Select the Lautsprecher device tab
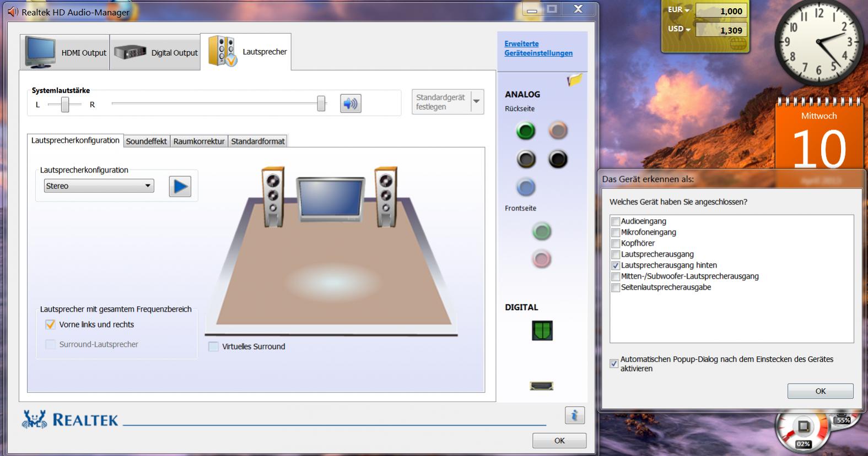This screenshot has height=456, width=868. pos(246,52)
